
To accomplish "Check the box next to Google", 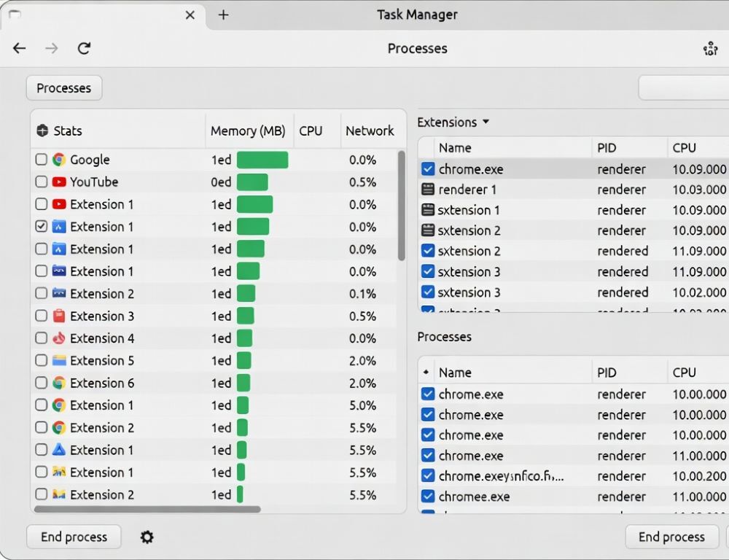I will pos(41,160).
